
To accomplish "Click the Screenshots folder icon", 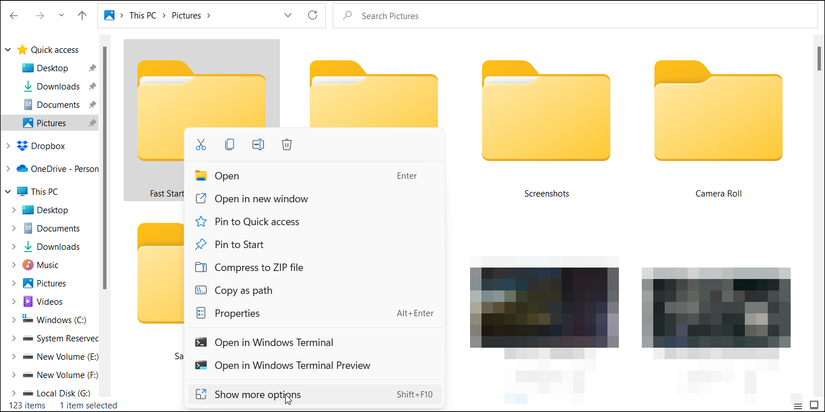I will tap(546, 110).
